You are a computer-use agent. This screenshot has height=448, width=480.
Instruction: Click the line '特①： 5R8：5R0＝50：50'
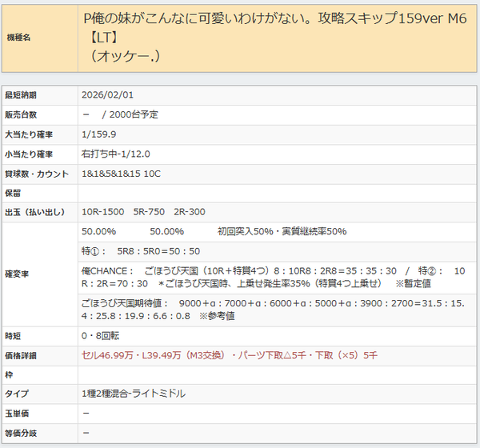(141, 251)
